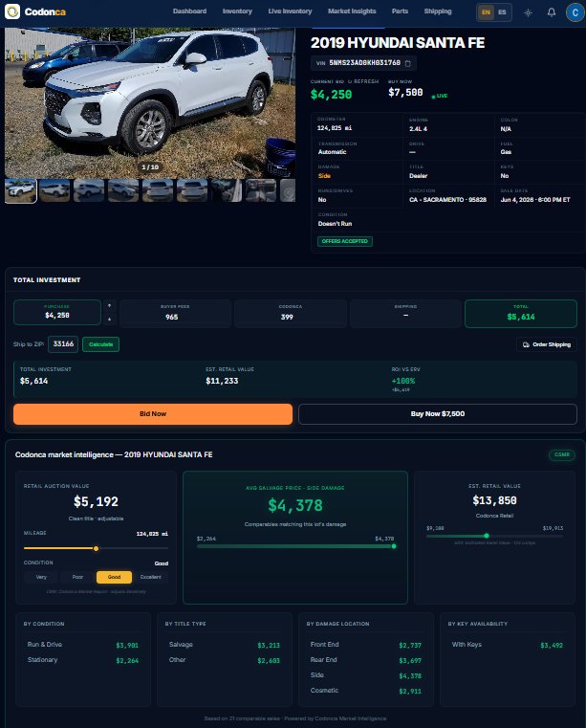Edit the purchase price field $4,250

pyautogui.click(x=57, y=312)
